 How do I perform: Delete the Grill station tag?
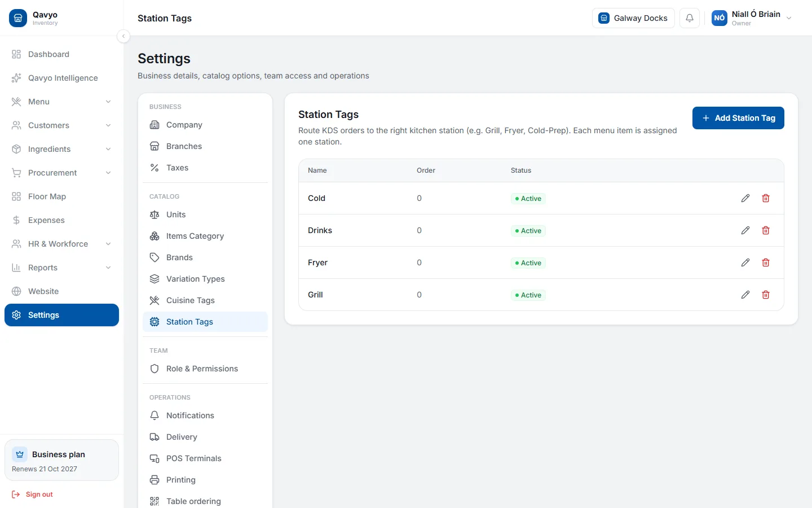[x=766, y=295]
